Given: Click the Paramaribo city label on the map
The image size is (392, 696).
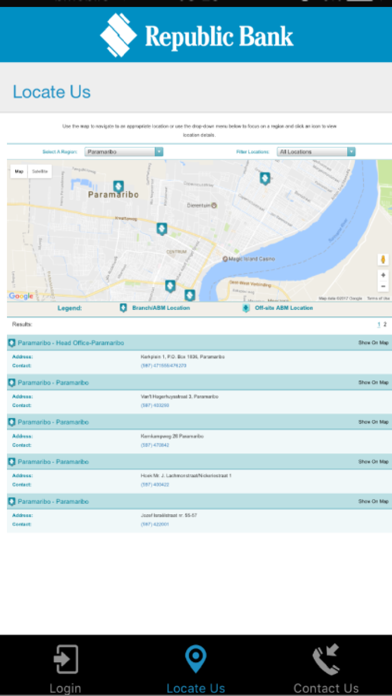Looking at the screenshot, I should pyautogui.click(x=113, y=195).
